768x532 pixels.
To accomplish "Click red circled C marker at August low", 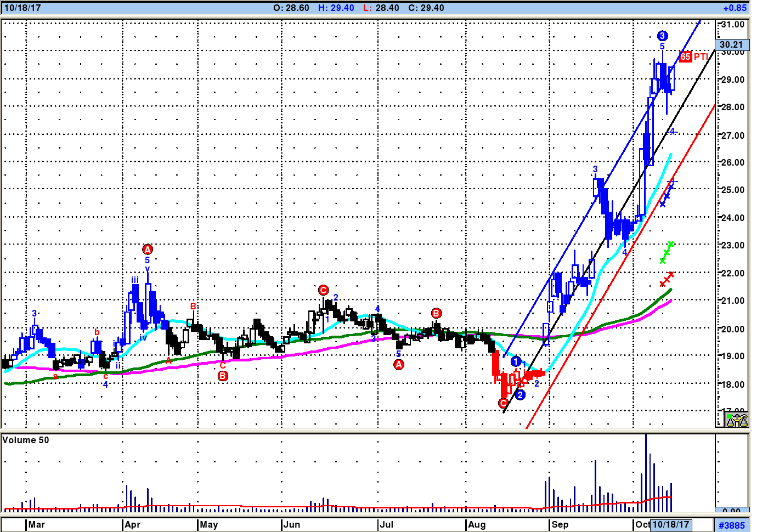I will [503, 404].
